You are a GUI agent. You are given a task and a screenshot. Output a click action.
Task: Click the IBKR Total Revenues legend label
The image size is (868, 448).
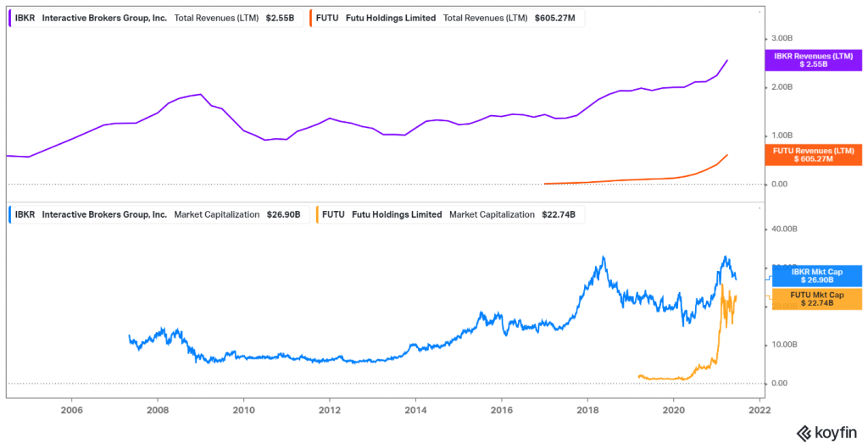156,18
